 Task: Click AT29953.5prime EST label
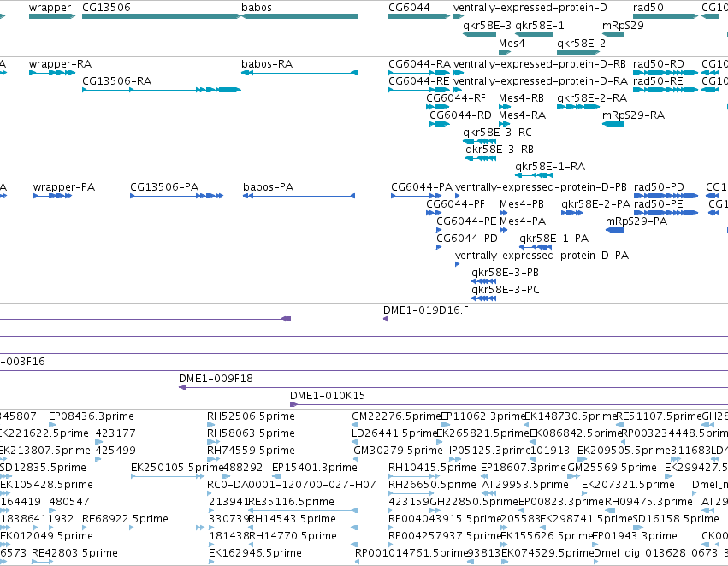point(525,485)
